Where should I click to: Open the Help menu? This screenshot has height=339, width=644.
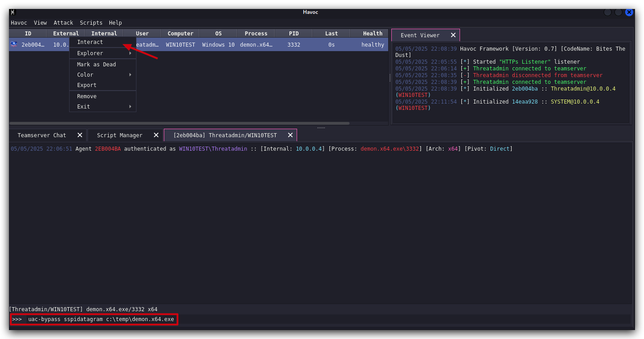[x=115, y=23]
